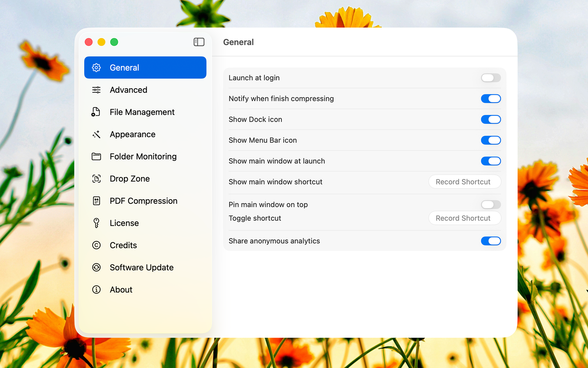The image size is (588, 368).
Task: Select the General sidebar item
Action: point(145,68)
